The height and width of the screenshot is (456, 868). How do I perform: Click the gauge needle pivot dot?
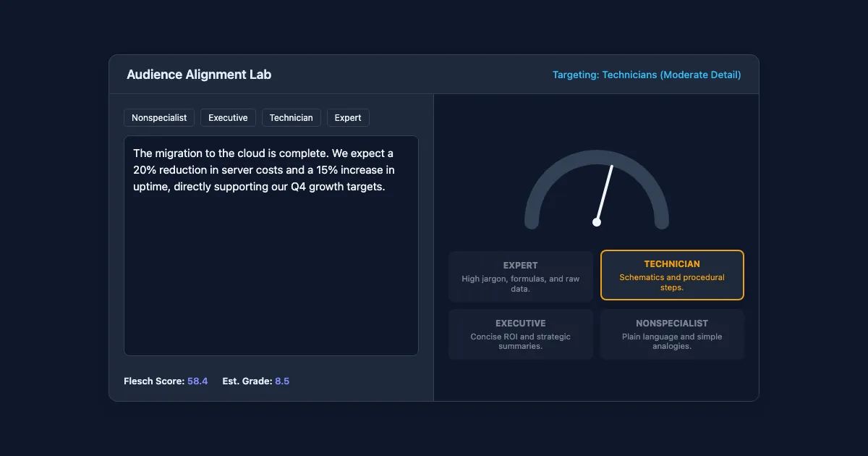click(597, 222)
